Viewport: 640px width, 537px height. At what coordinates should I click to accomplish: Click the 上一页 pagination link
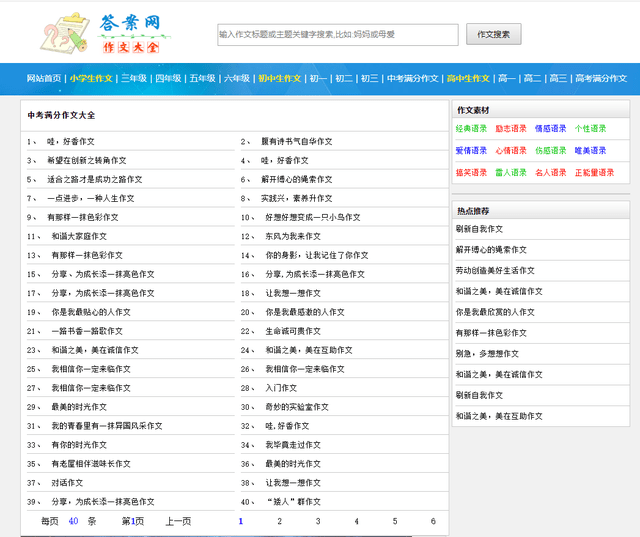(178, 521)
